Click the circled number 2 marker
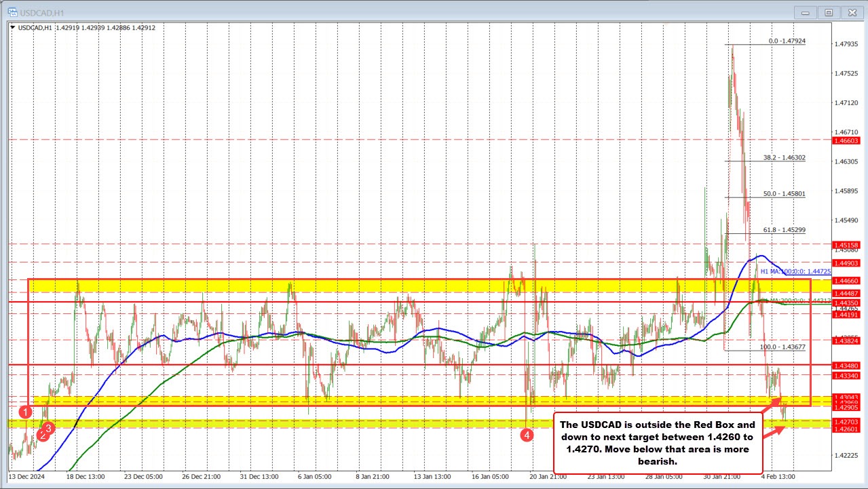Viewport: 868px width, 489px height. pyautogui.click(x=42, y=435)
